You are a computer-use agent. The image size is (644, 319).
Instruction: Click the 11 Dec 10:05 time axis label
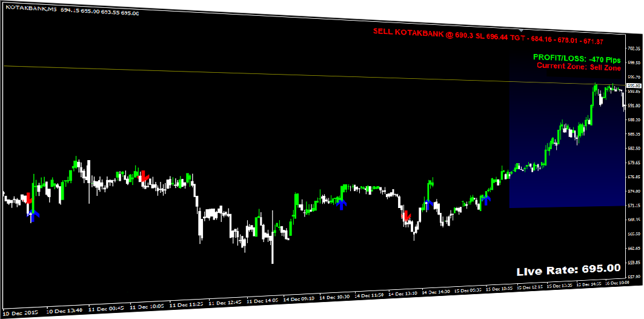147,307
